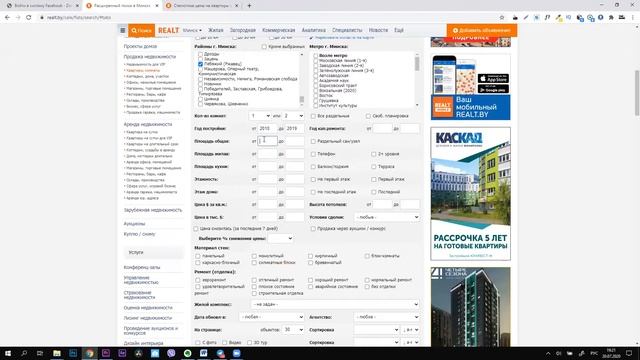Enable Все раздельные checkbox

tap(313, 116)
